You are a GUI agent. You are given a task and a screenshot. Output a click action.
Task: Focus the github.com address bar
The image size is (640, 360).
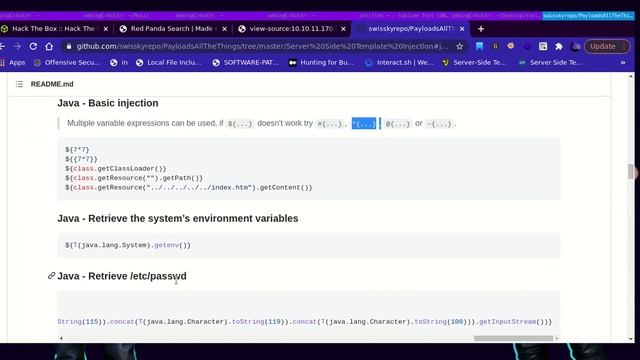coord(261,47)
